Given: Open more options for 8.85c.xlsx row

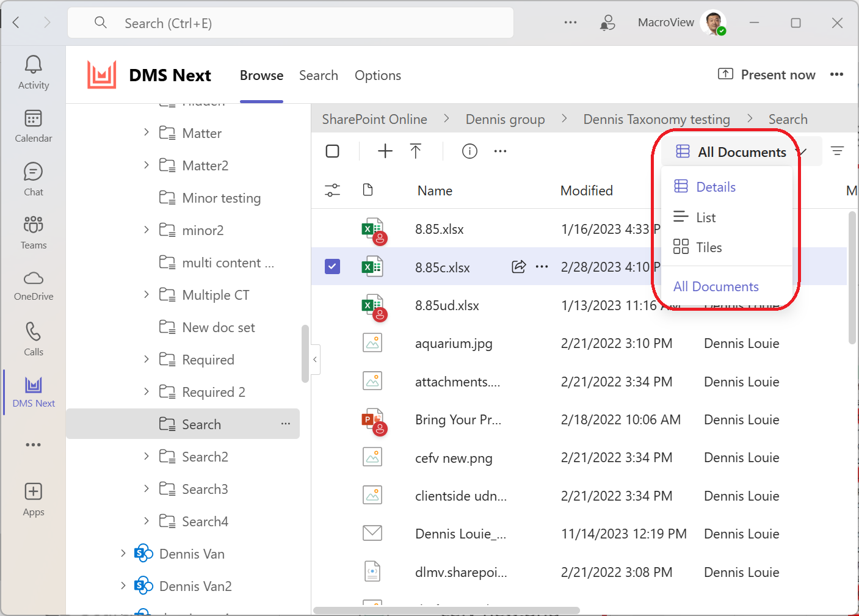Looking at the screenshot, I should click(x=542, y=266).
